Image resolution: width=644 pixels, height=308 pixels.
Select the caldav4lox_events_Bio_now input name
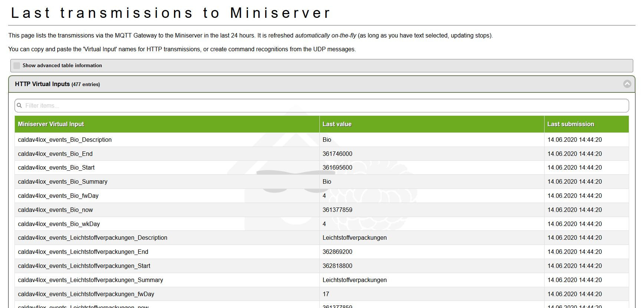[55, 210]
